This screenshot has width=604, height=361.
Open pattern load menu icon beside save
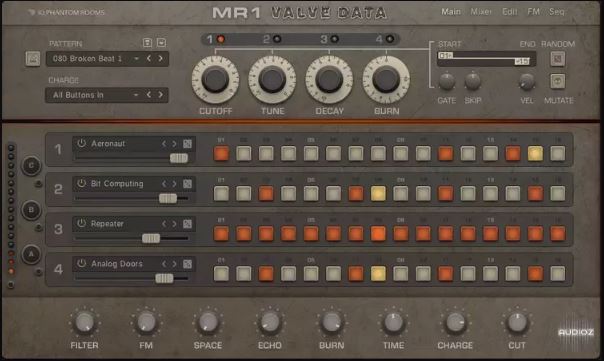tap(161, 42)
